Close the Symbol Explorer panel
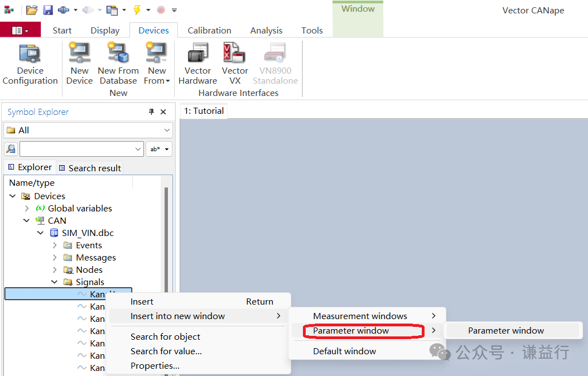Viewport: 588px width, 376px height. point(163,112)
